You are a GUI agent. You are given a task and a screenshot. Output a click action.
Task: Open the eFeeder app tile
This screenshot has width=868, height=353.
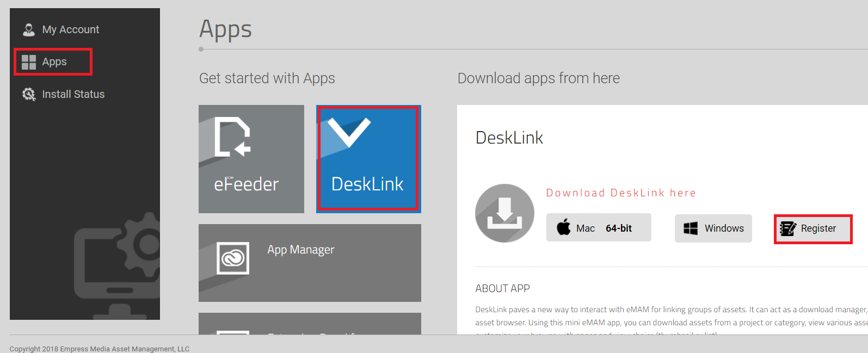251,159
